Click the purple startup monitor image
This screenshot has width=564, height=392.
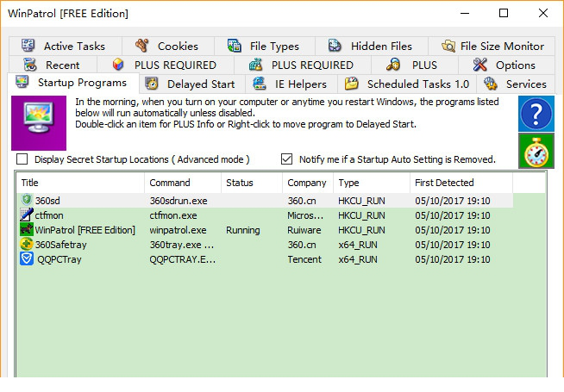[x=39, y=123]
